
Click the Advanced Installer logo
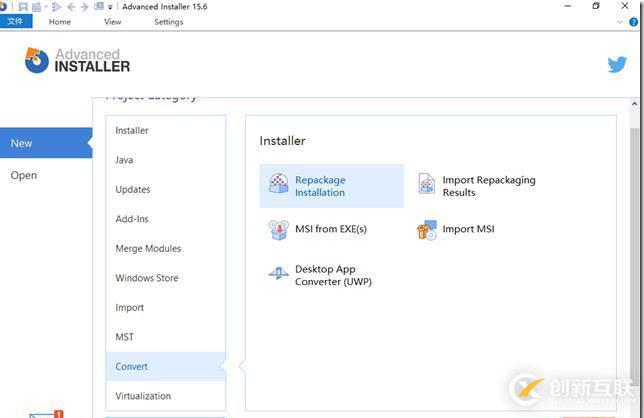tap(78, 60)
